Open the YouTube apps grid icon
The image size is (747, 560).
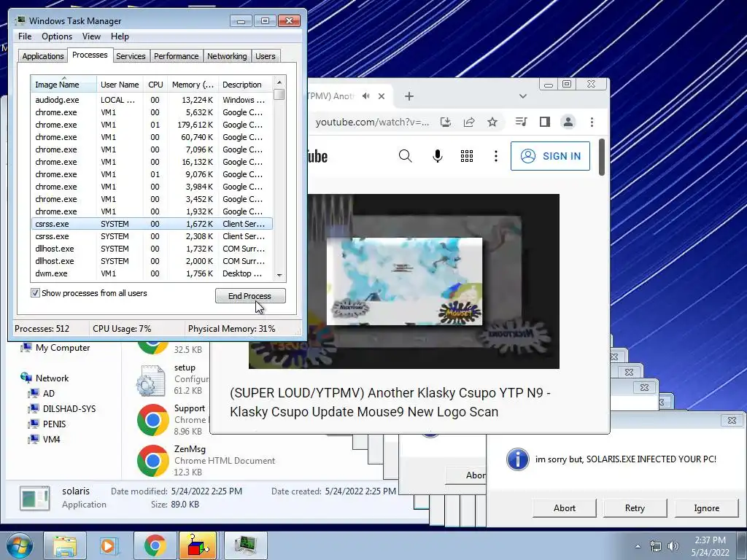[x=467, y=156]
